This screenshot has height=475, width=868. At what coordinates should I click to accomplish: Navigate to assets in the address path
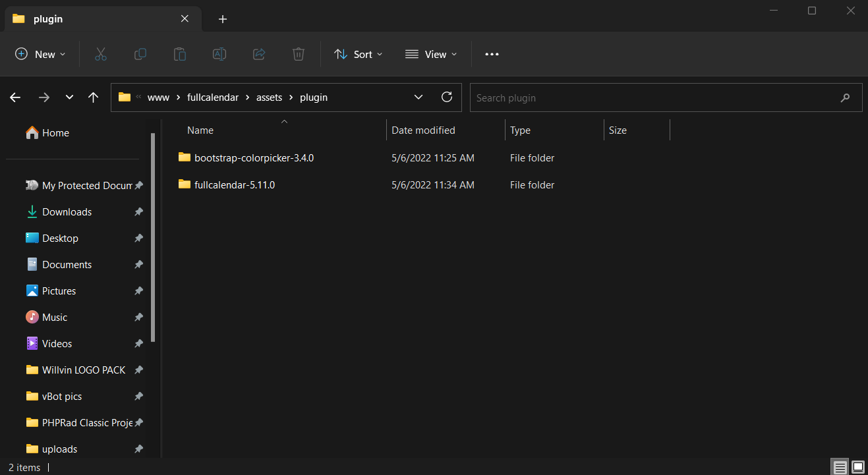click(x=270, y=98)
